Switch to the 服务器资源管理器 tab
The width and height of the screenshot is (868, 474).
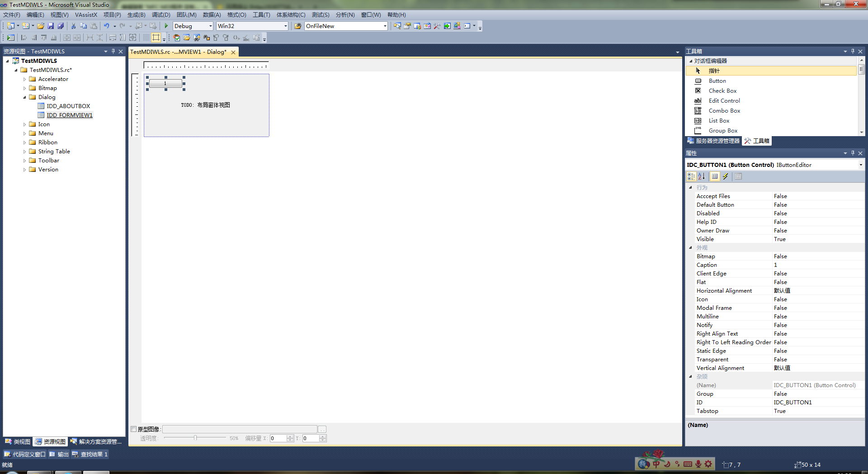(x=714, y=141)
